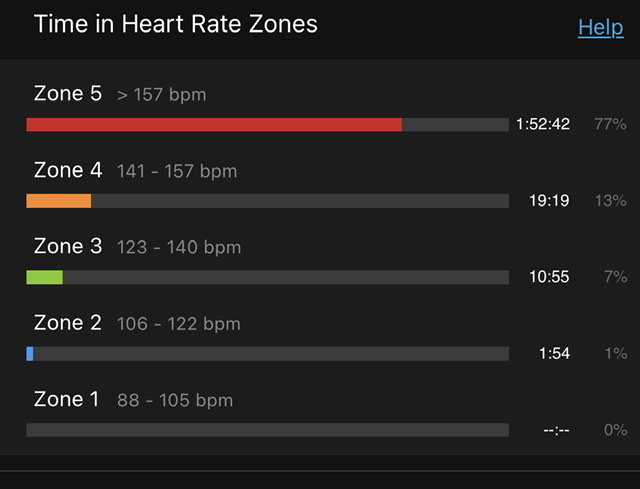The image size is (640, 489).
Task: Select the Zone 1 label
Action: [x=66, y=399]
